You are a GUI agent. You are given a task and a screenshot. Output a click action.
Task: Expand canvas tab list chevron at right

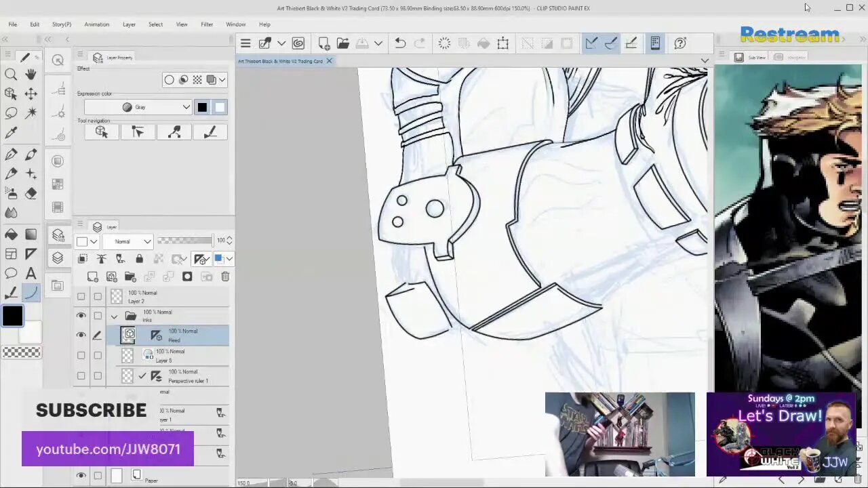click(705, 61)
